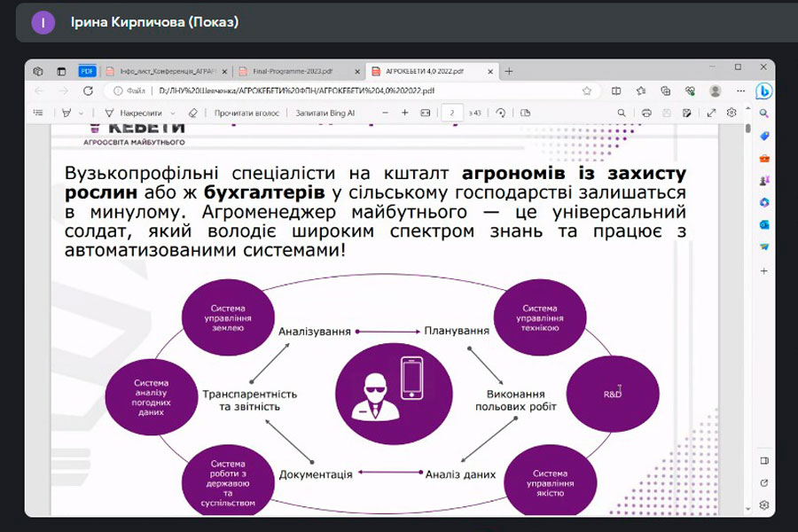Click scrollbar down arrow in PDF view
Viewport: 798px width, 532px height.
point(747,509)
